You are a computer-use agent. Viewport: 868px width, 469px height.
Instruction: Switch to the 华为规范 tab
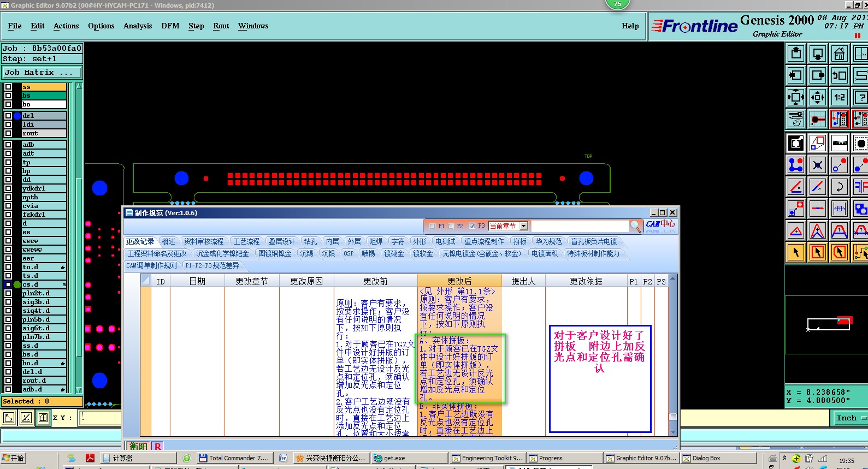(x=548, y=241)
